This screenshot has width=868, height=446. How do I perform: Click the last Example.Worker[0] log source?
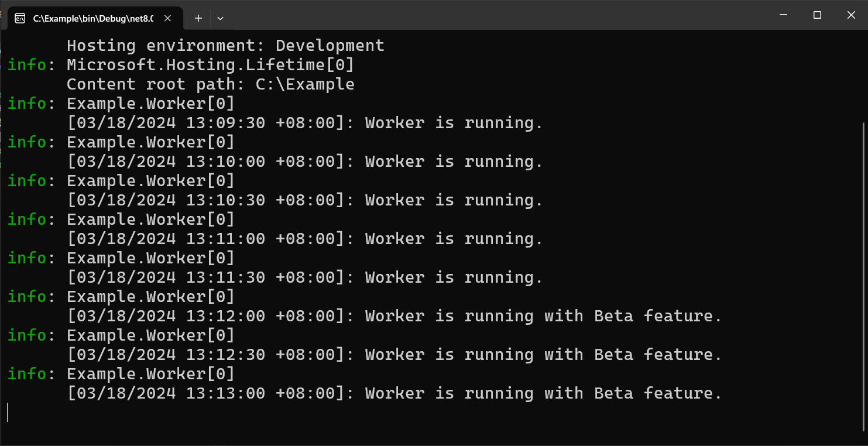(150, 373)
